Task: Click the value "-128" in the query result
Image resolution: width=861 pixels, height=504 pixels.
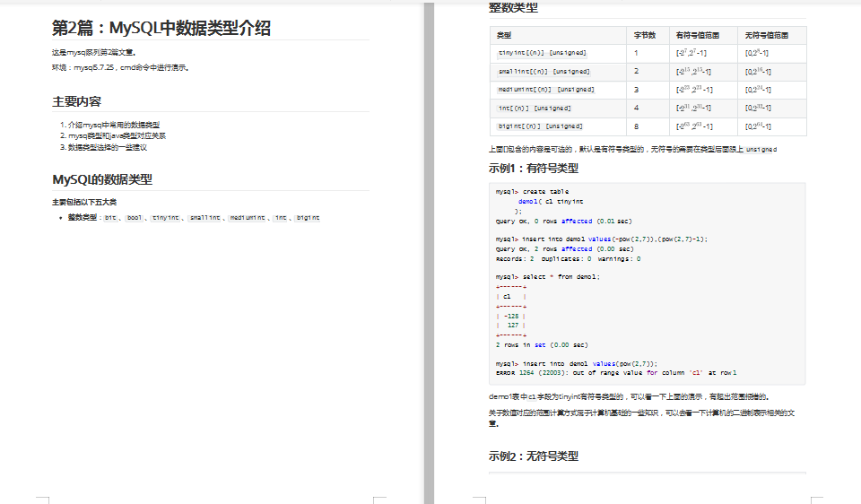Action: (511, 317)
